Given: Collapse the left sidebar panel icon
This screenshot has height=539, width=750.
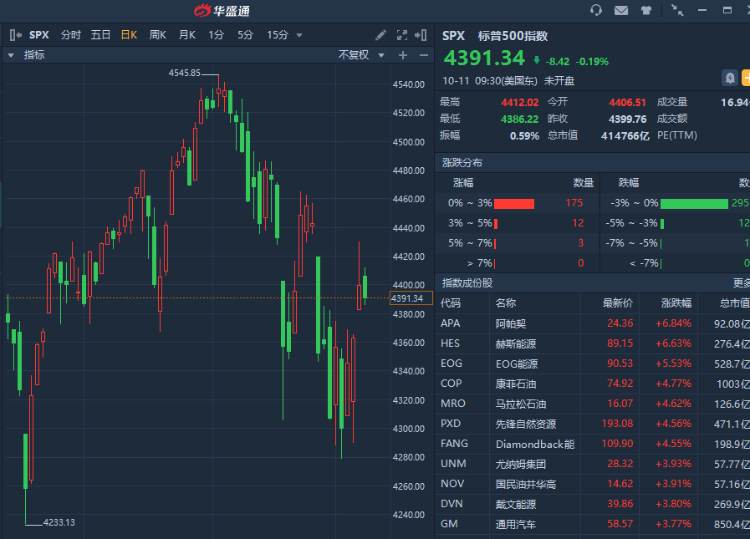Looking at the screenshot, I should (x=14, y=35).
